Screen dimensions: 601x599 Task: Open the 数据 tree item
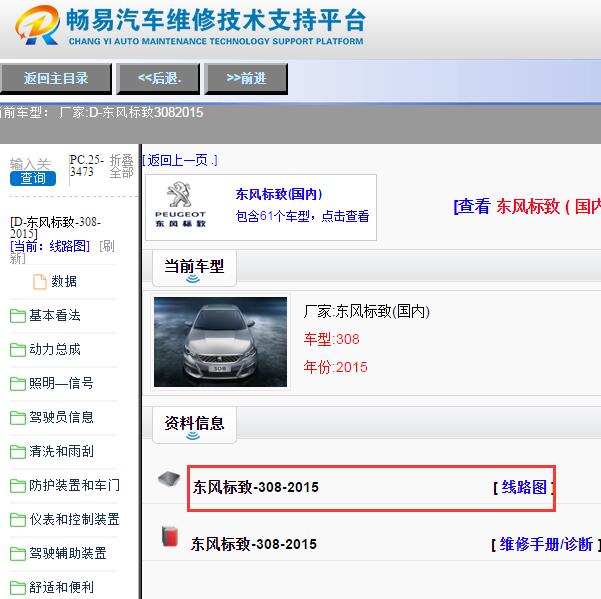64,282
